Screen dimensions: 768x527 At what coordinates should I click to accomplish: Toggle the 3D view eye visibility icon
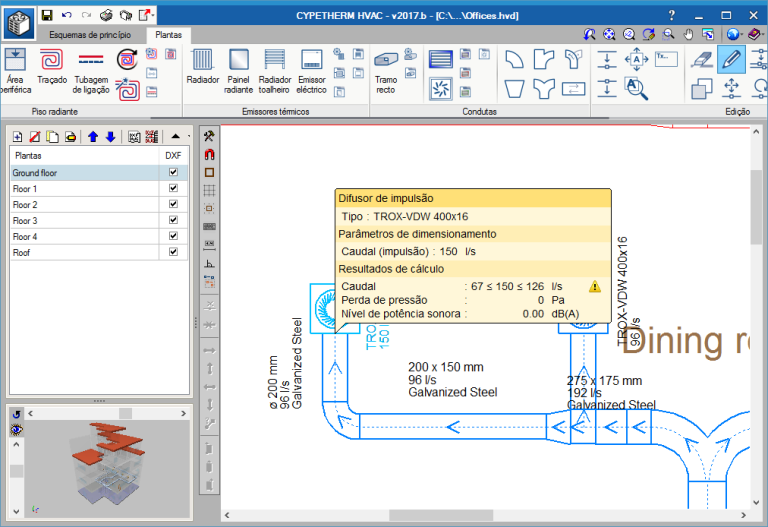[x=17, y=430]
